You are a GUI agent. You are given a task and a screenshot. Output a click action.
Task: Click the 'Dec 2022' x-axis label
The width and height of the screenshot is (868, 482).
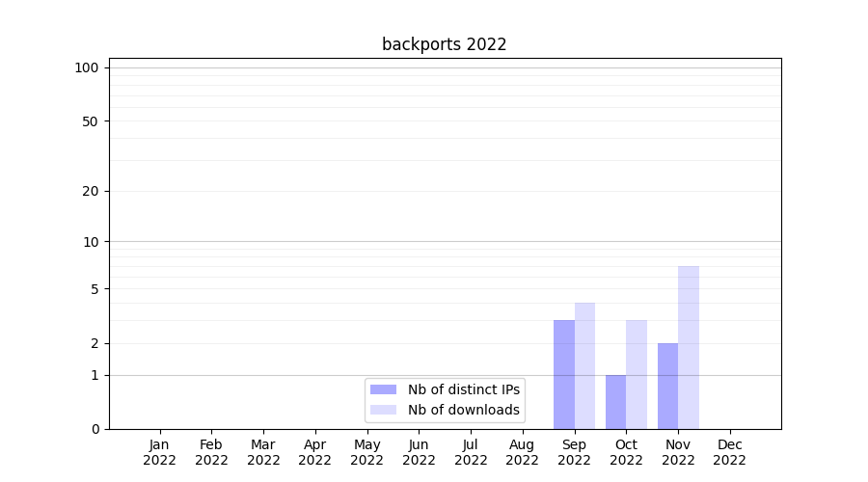729,452
